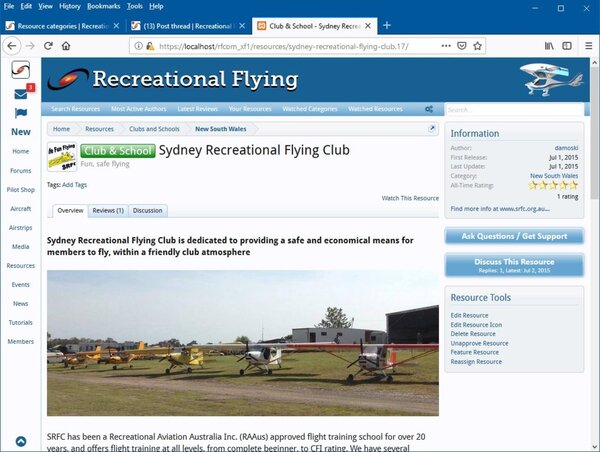Bookmark this page with star icon

479,46
